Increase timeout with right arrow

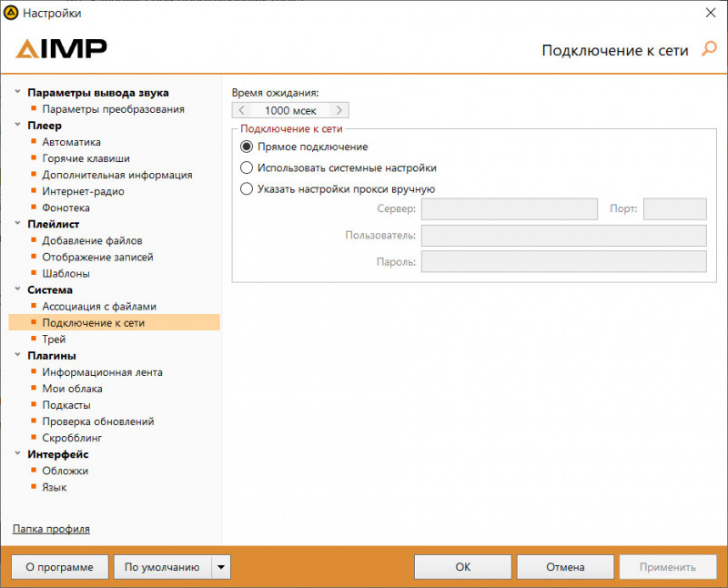(339, 110)
